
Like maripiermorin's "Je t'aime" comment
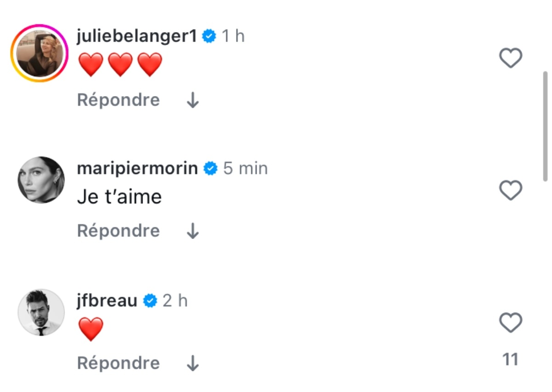point(511,190)
